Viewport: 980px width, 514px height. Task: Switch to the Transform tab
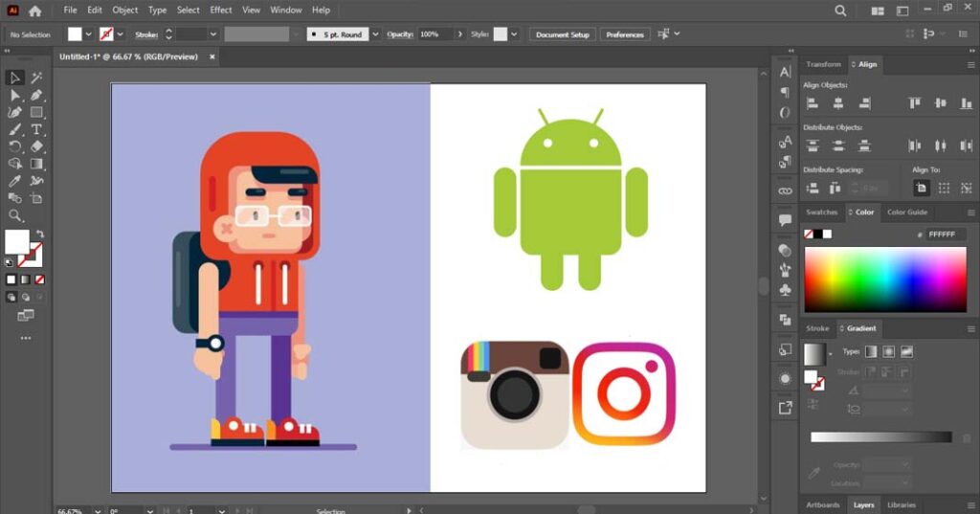point(823,64)
